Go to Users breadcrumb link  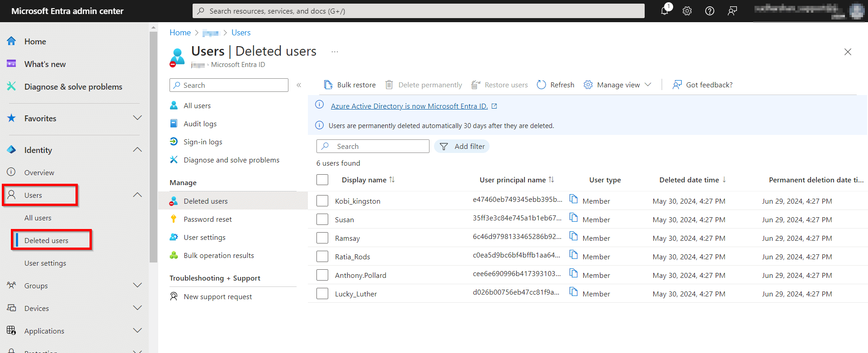[241, 33]
